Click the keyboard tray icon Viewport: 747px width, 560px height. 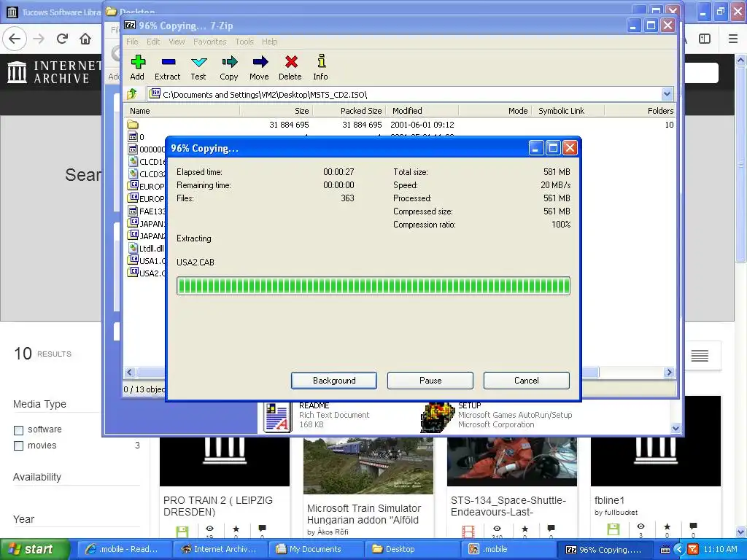point(665,550)
